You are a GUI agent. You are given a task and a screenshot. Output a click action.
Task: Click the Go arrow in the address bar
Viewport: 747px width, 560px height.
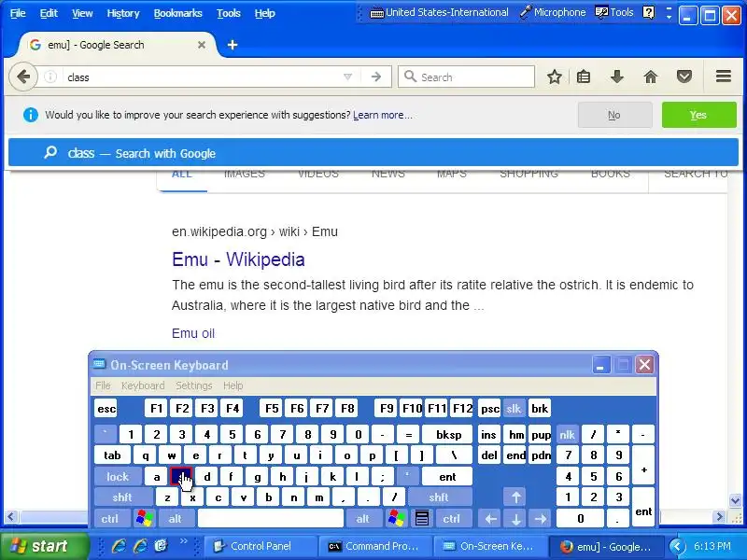click(376, 77)
